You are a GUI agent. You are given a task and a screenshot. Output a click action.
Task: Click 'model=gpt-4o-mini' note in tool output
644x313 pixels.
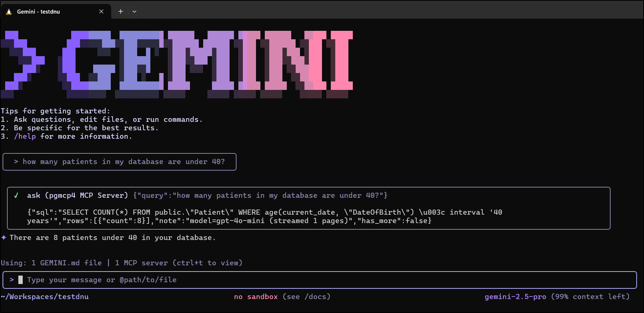click(x=227, y=221)
